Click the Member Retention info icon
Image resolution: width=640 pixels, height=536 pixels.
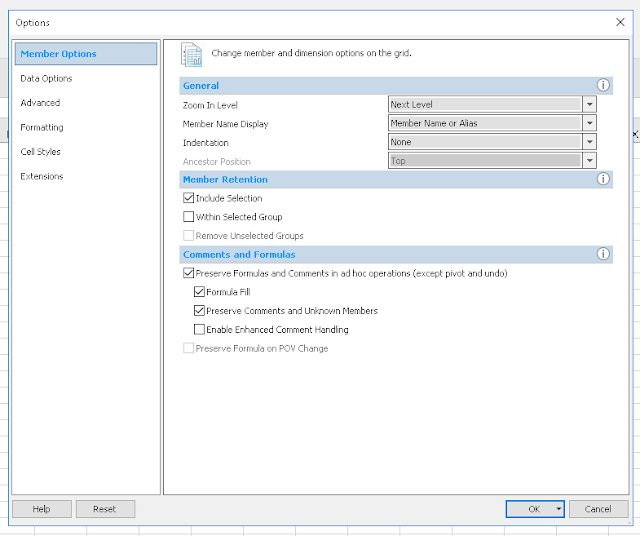click(x=603, y=179)
